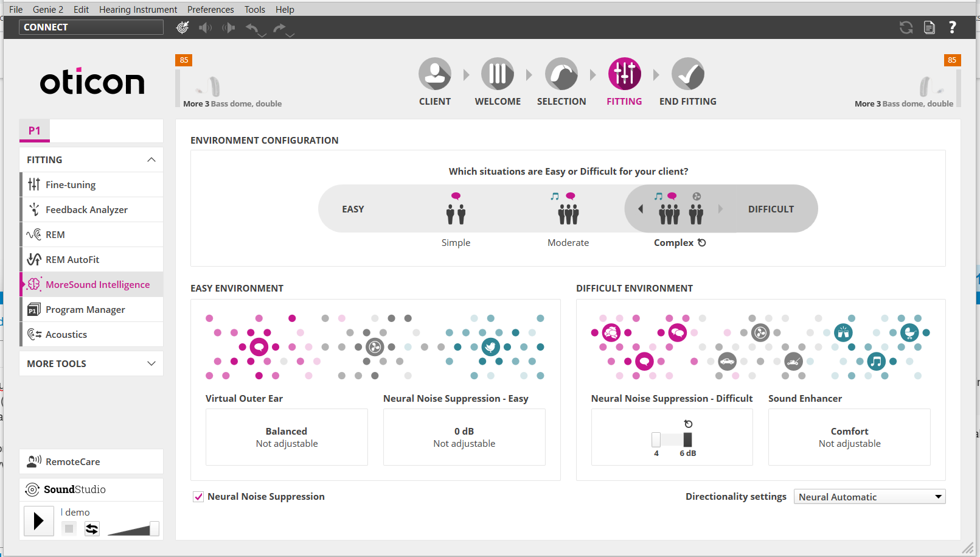Open REM AutoFit tool
980x557 pixels.
pyautogui.click(x=91, y=259)
